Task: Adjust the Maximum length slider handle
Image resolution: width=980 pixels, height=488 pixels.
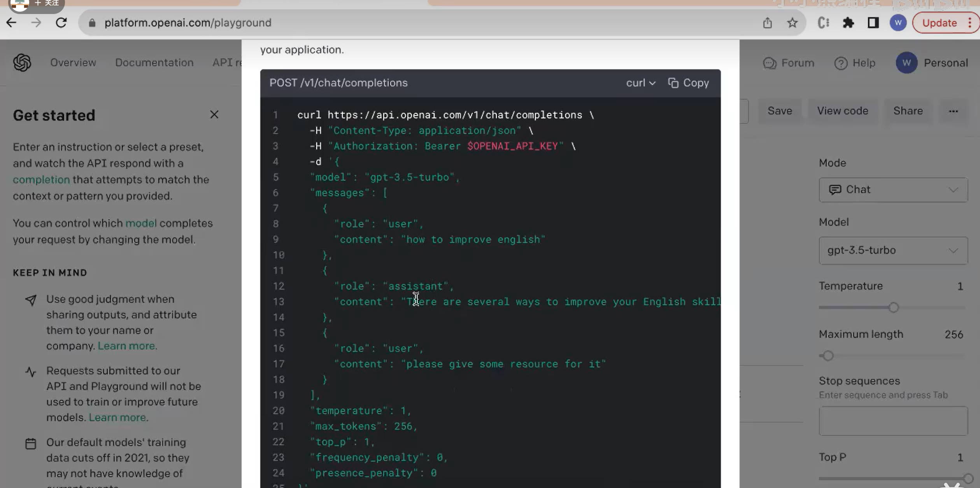Action: [x=827, y=356]
